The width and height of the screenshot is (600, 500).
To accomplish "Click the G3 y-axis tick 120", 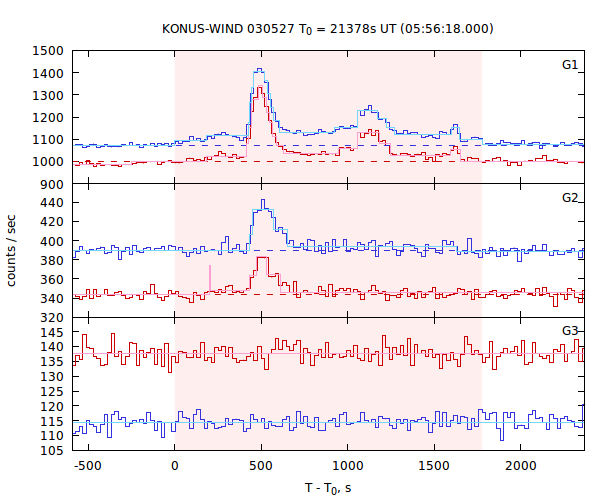I will (x=52, y=406).
